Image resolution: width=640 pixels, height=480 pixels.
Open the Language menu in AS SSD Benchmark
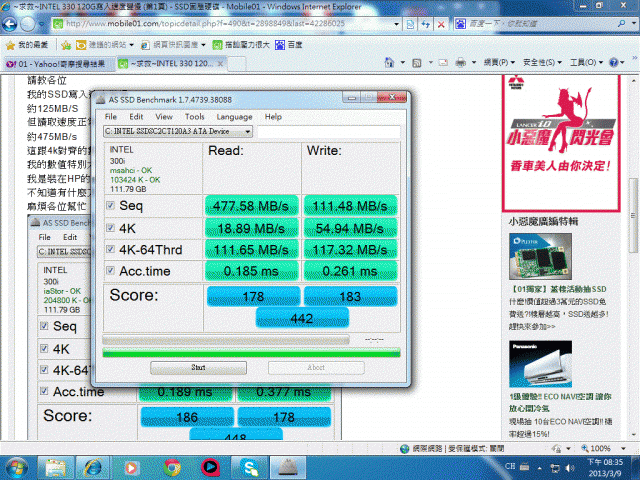234,117
